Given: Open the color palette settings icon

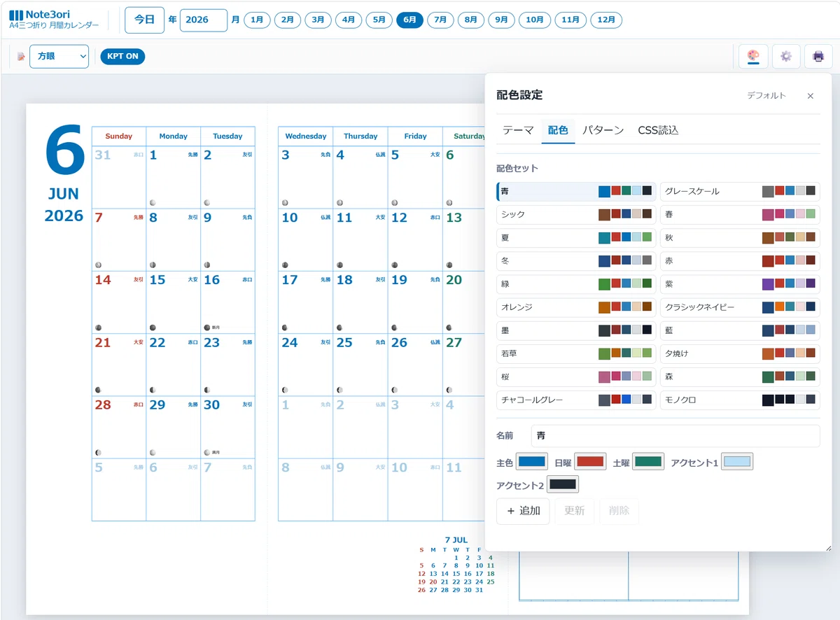Looking at the screenshot, I should (x=753, y=56).
